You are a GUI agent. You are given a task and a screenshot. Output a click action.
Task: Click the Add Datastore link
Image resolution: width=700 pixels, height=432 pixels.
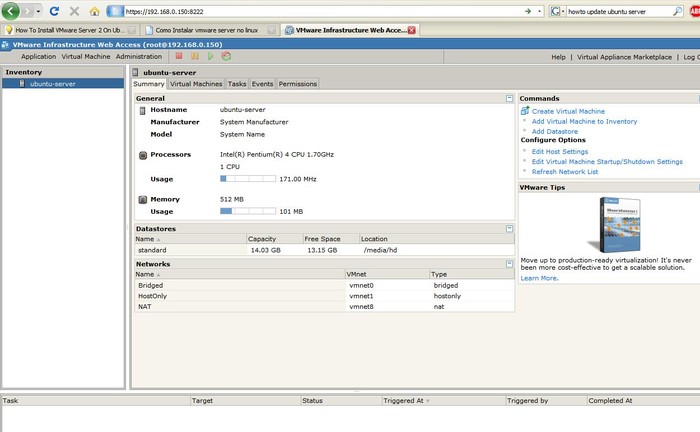(x=554, y=131)
